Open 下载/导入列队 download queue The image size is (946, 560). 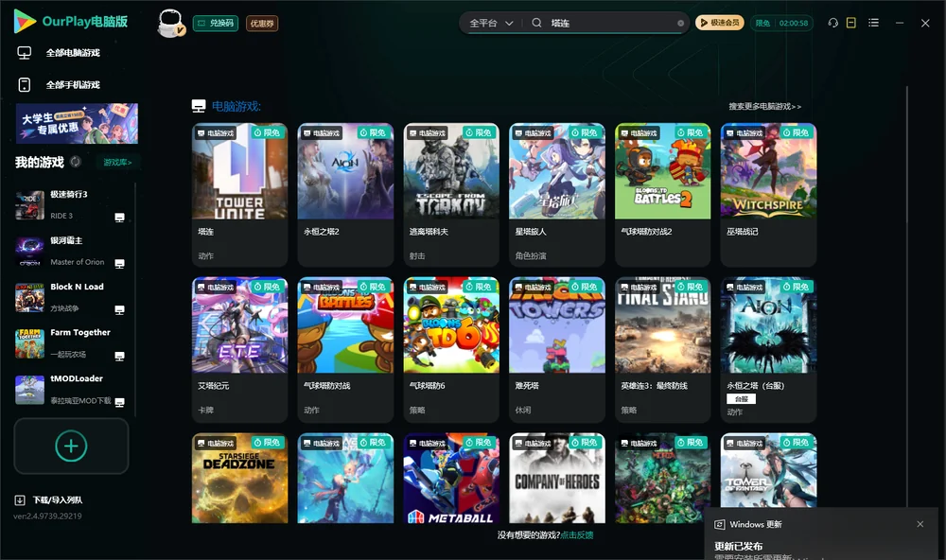point(49,499)
